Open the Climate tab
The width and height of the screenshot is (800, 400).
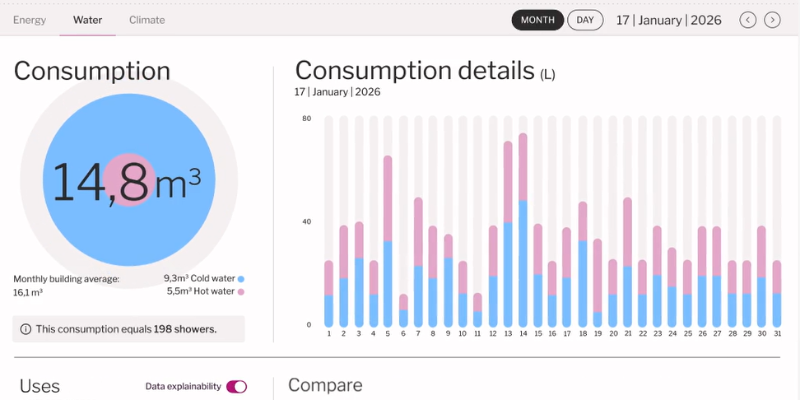click(x=147, y=20)
